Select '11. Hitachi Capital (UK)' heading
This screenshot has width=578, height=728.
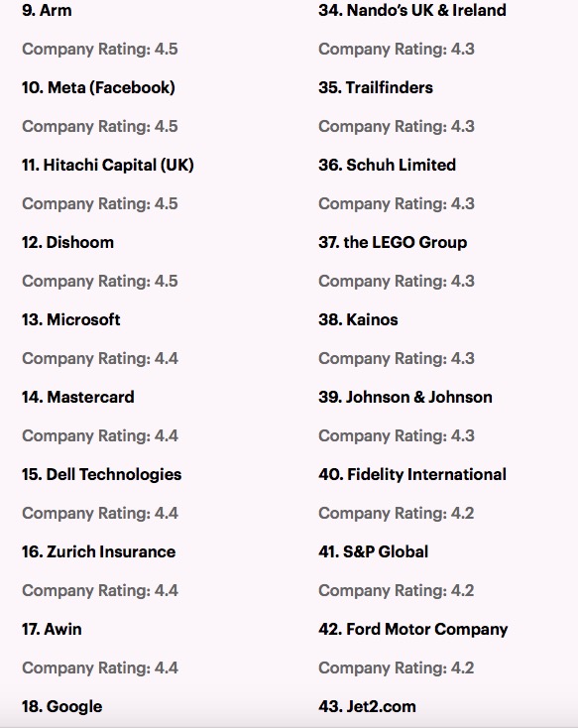(108, 165)
